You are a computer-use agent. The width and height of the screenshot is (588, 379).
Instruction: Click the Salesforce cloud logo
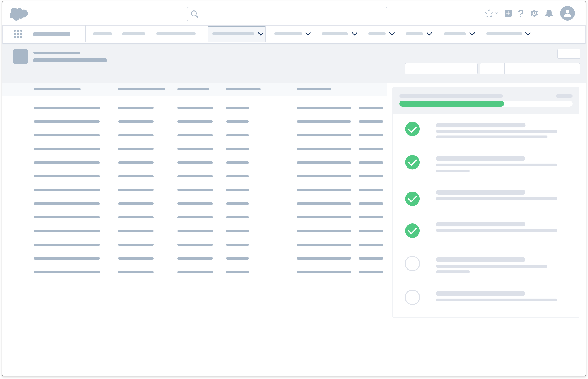[18, 13]
